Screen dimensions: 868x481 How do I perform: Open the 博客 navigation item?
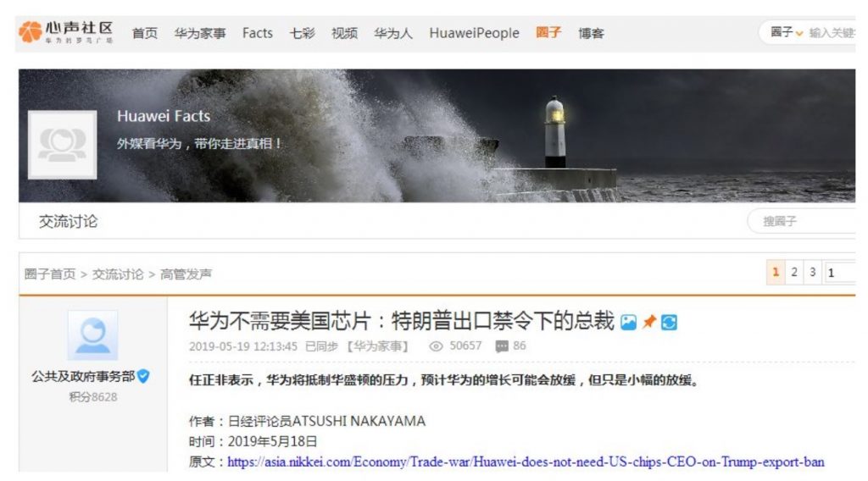coord(591,33)
